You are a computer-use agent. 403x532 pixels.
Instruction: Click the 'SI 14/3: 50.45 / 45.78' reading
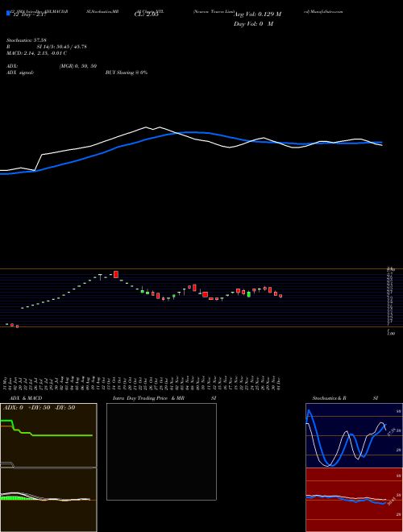tap(62, 47)
